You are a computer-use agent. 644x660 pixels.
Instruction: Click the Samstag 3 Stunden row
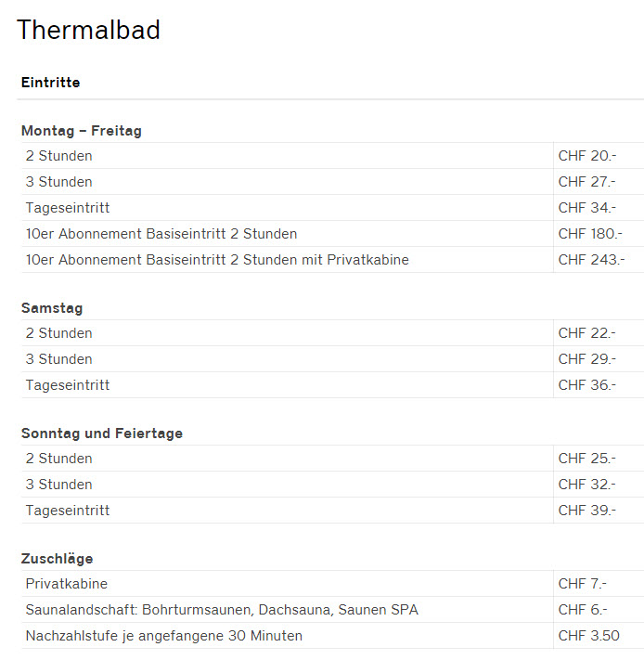[58, 359]
